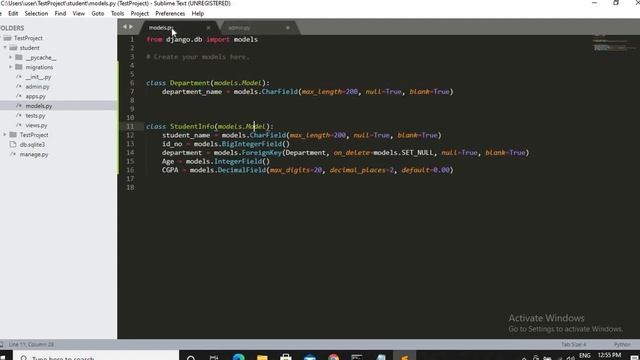Image resolution: width=640 pixels, height=360 pixels.
Task: Click 'DecimalField' on line 16
Action: [x=242, y=170]
